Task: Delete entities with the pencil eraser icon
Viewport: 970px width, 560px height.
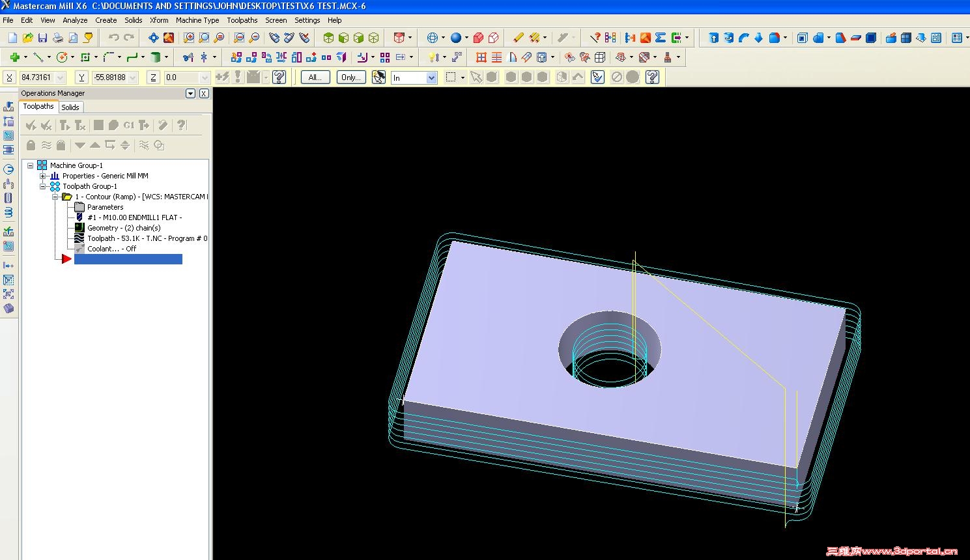Action: point(518,38)
